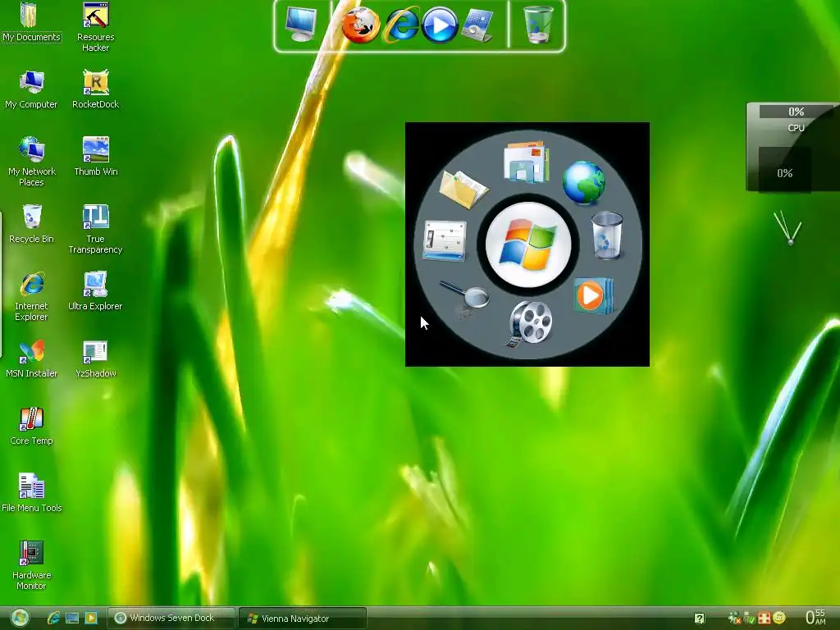Viewport: 840px width, 630px height.
Task: Click Show Desktop in the quick launch bar
Action: (x=72, y=618)
